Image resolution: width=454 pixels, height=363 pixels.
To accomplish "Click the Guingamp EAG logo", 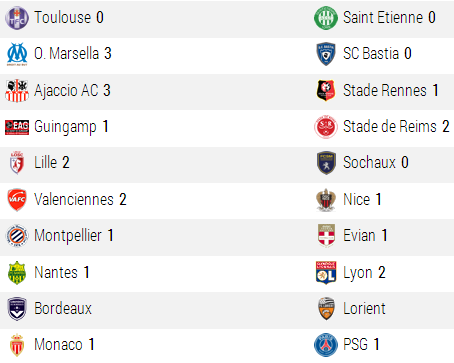I will coord(17,127).
